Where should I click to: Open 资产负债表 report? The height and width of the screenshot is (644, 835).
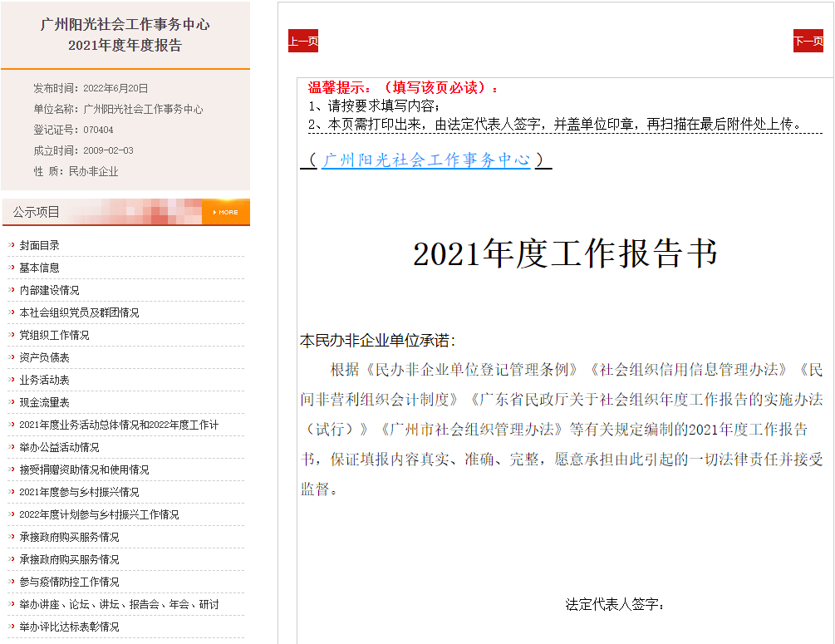click(44, 357)
